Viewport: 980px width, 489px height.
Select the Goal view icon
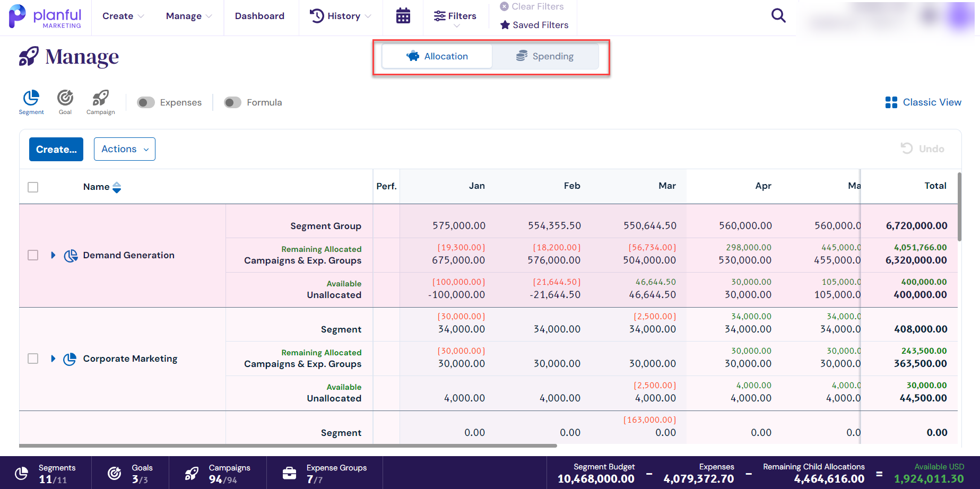[x=65, y=98]
